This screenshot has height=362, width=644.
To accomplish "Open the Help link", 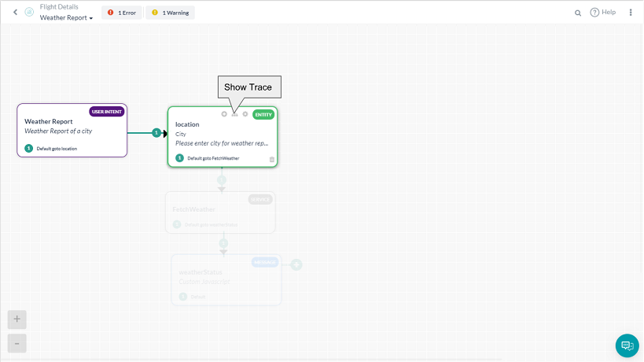I will point(603,13).
